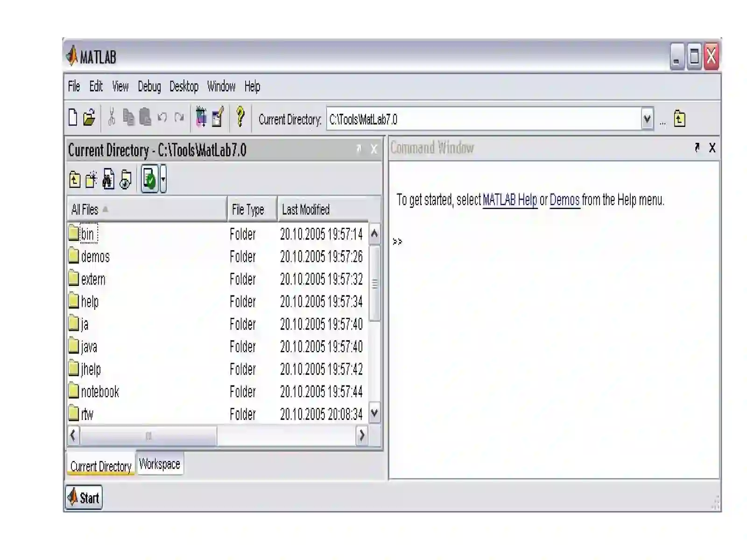Click the 20.10.2005 20:08:34 timestamp

click(321, 414)
